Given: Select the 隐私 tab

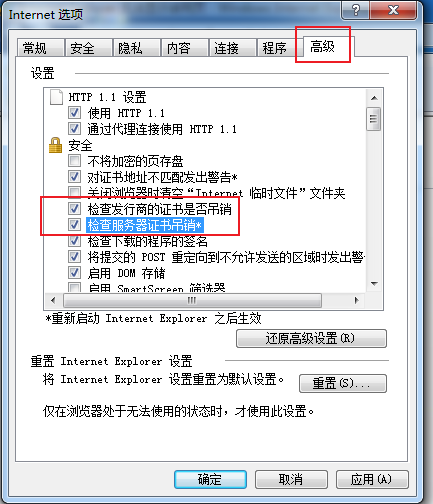Looking at the screenshot, I should point(136,48).
